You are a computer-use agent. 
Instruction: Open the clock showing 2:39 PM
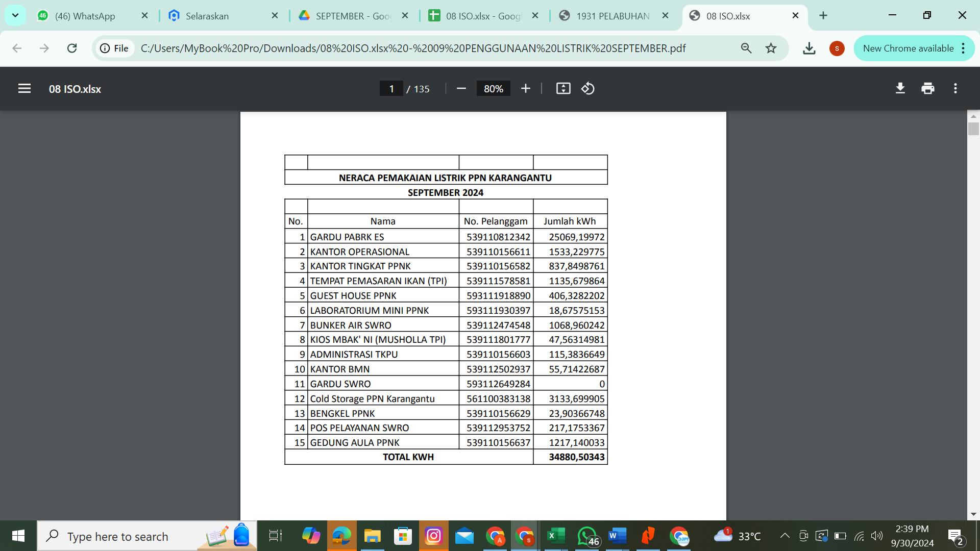click(913, 536)
